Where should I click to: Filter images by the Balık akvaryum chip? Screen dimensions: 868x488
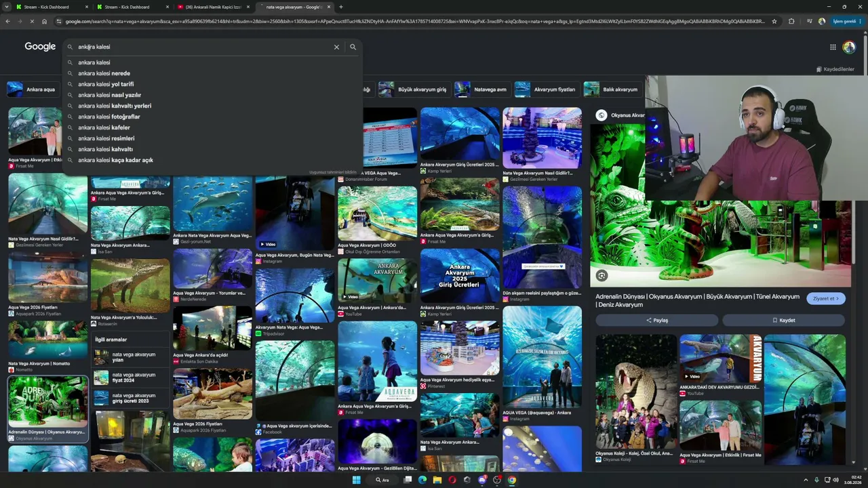pyautogui.click(x=611, y=89)
